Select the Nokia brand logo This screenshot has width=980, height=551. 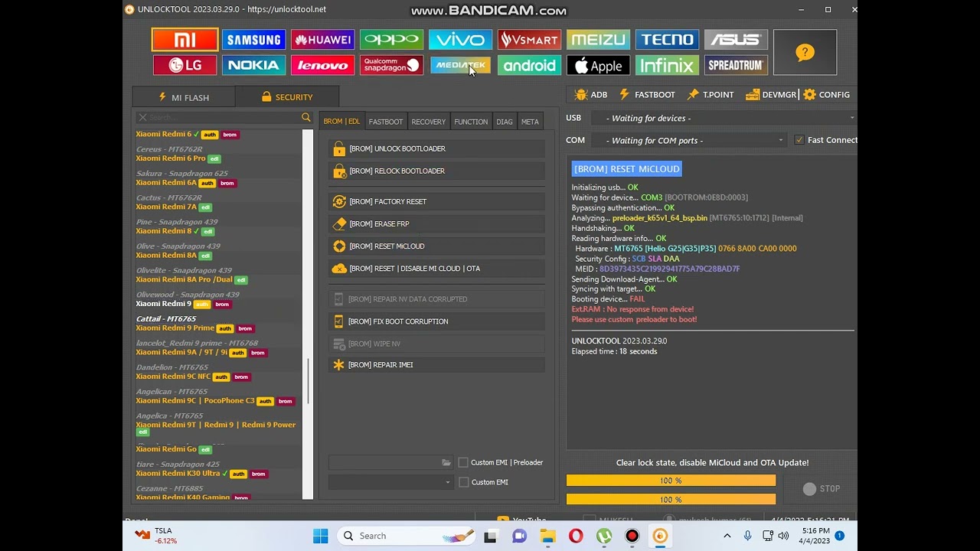pyautogui.click(x=253, y=65)
